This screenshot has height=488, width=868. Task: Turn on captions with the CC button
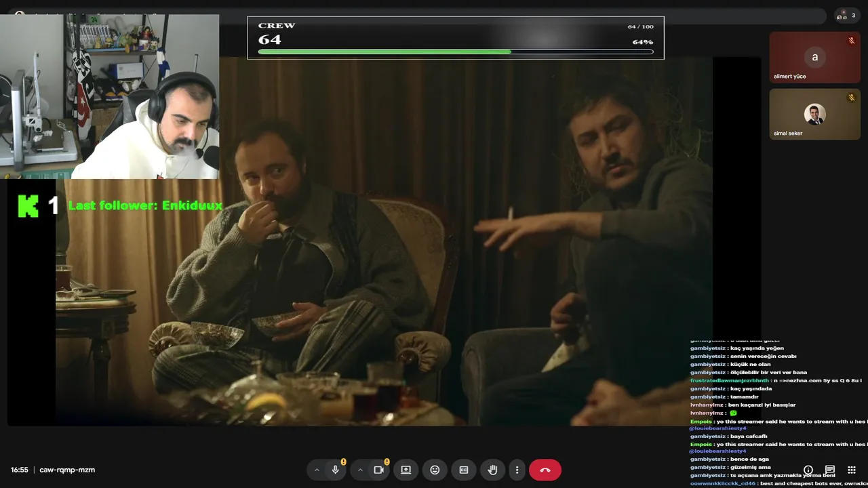[x=464, y=470]
